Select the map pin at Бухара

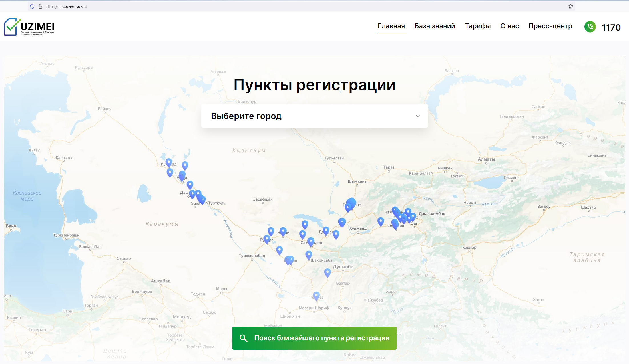pos(267,239)
